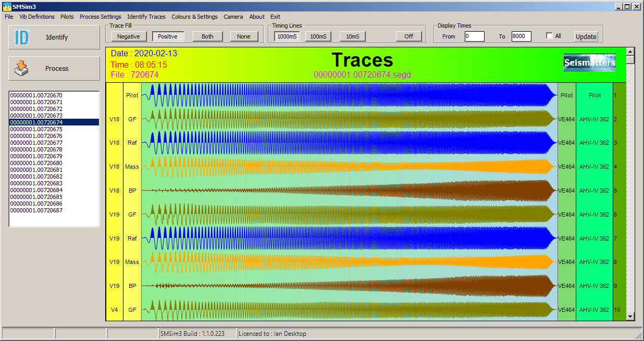644x341 pixels.
Task: Select 1000mS timing lines
Action: pos(287,36)
